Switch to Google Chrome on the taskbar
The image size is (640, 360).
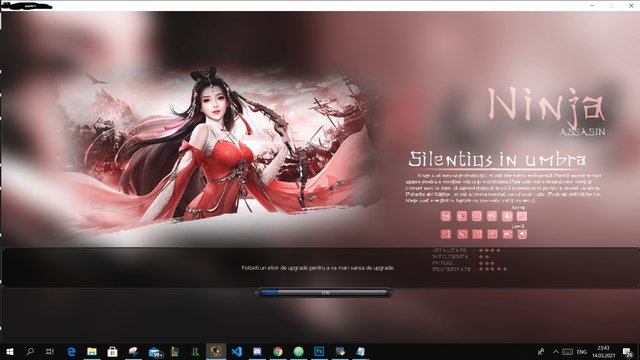278,351
